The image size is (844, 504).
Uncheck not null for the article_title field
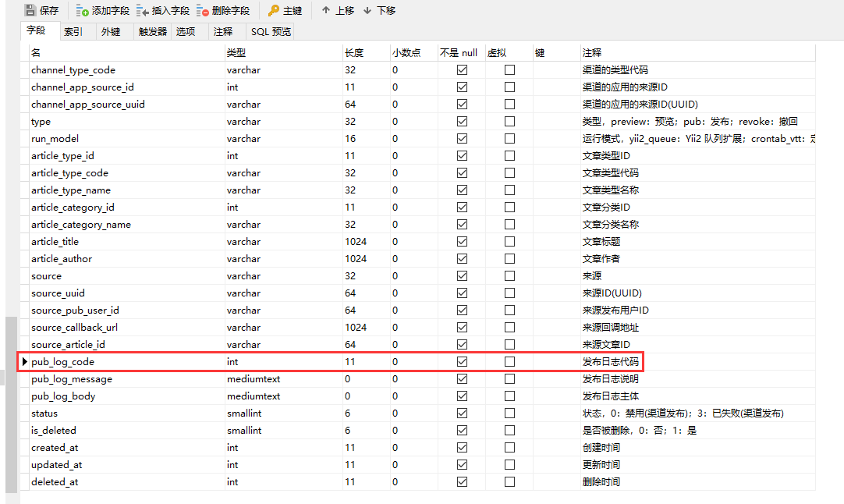462,242
